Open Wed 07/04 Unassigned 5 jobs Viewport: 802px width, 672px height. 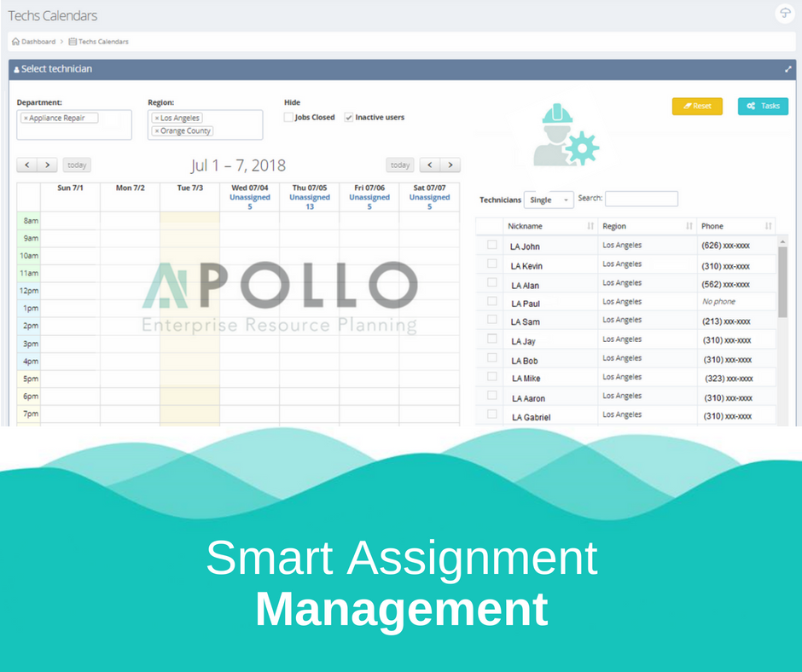pyautogui.click(x=250, y=202)
